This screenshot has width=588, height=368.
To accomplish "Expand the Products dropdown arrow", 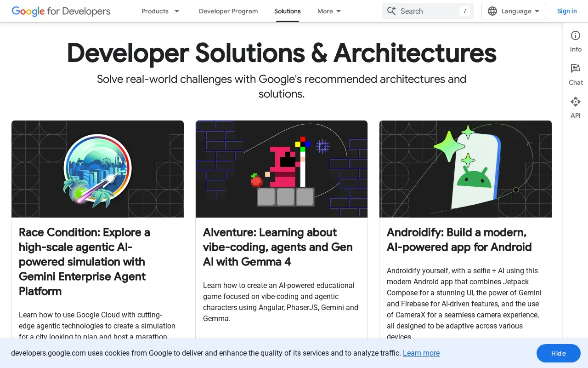I will [x=177, y=11].
